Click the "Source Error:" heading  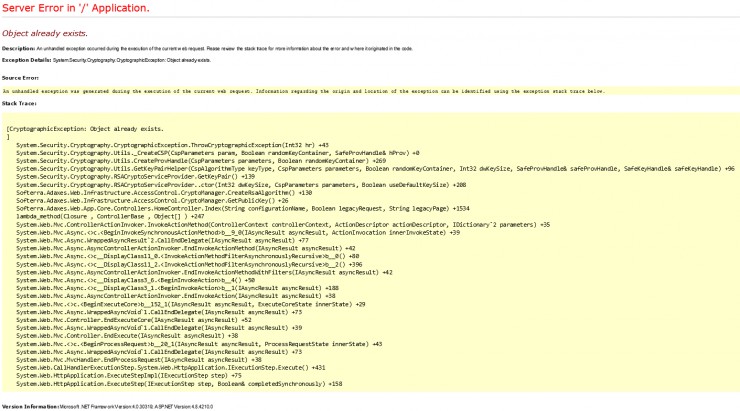pyautogui.click(x=20, y=76)
